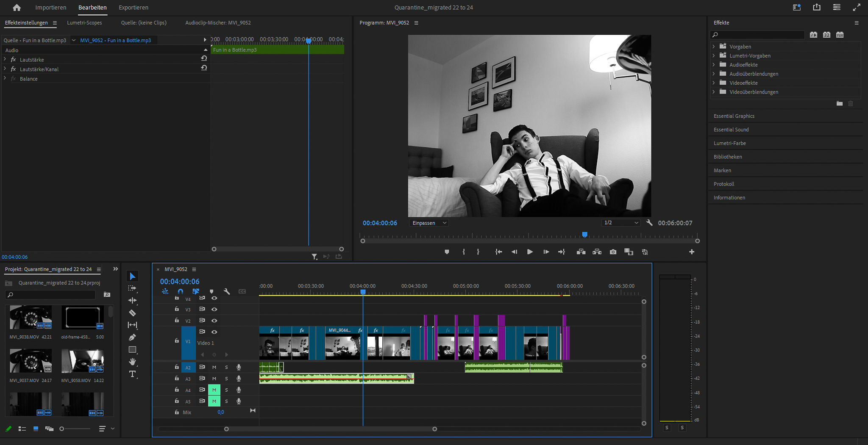Open timeline display settings wrench
The width and height of the screenshot is (868, 445).
(x=227, y=291)
